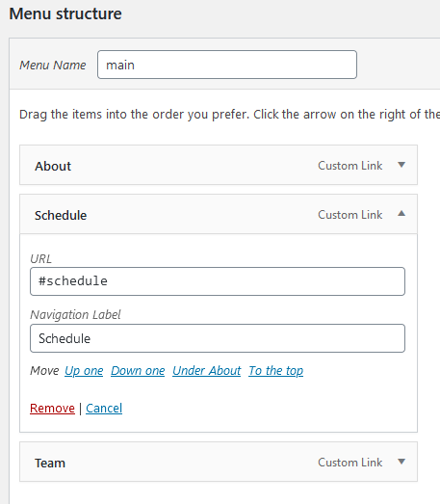Click Custom Link label on Team row
Screen dimensions: 440x504
click(x=350, y=463)
